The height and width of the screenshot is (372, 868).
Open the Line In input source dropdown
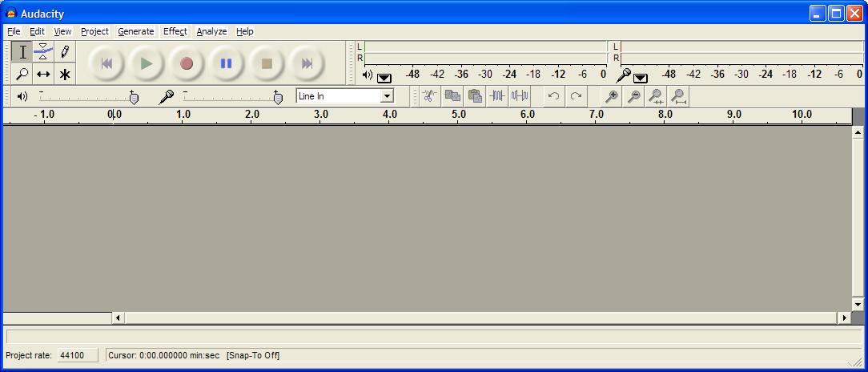pos(387,96)
